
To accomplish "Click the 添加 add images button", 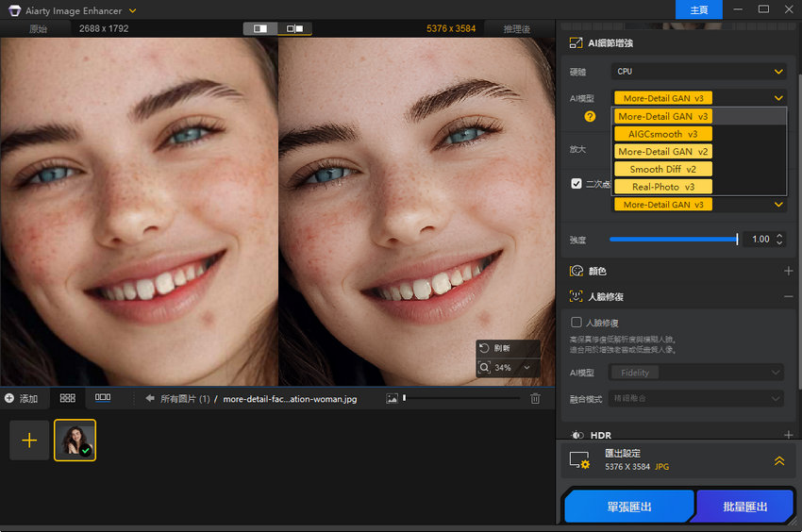I will click(21, 398).
